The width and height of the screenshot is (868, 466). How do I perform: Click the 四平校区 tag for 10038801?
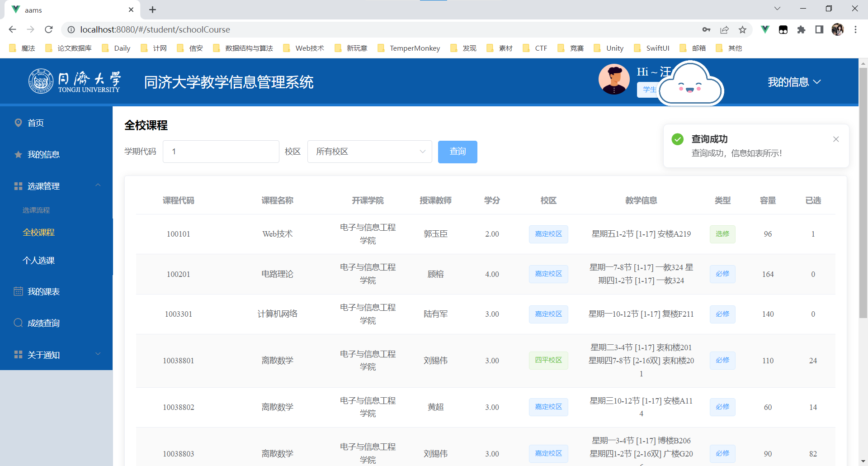[x=548, y=361]
